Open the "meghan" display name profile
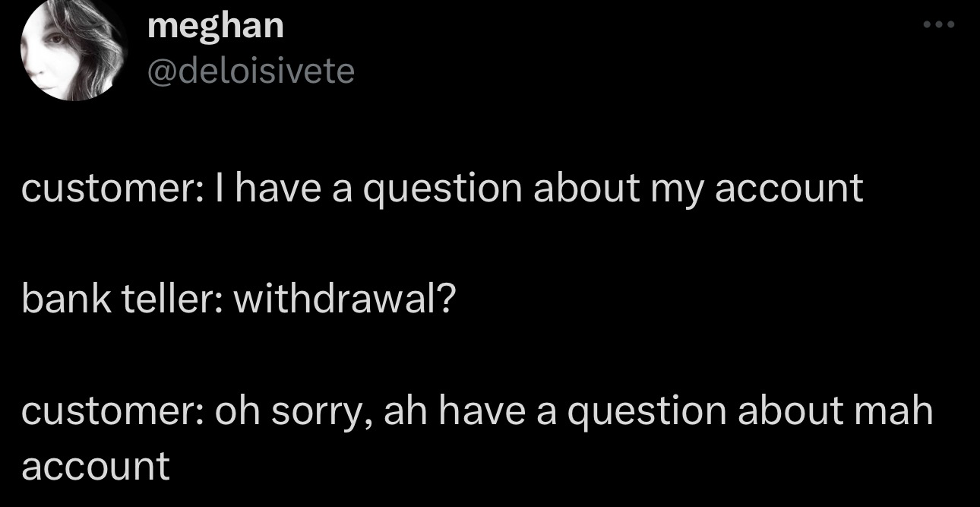 [x=216, y=27]
